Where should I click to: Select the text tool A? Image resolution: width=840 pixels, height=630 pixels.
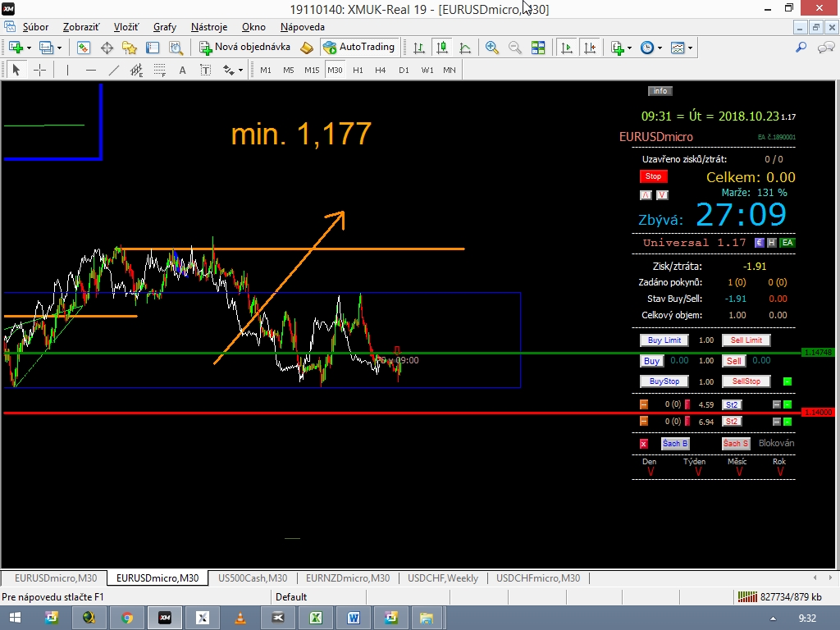182,70
